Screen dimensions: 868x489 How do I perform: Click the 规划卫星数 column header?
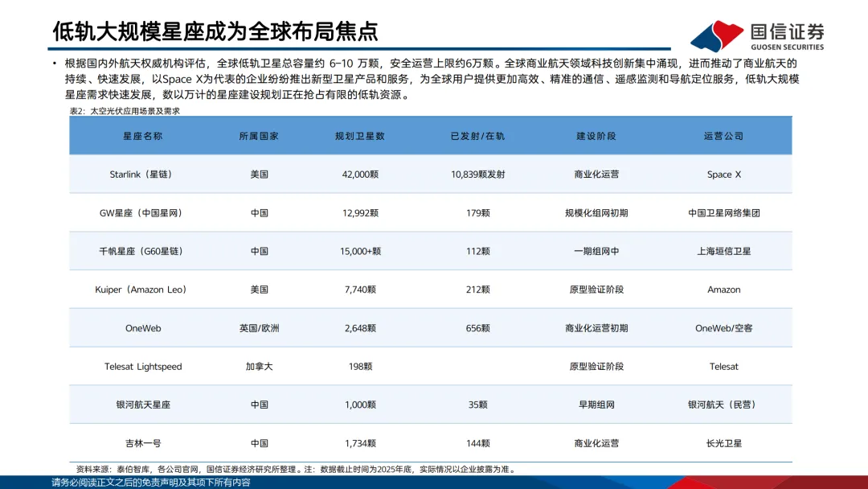tap(360, 136)
